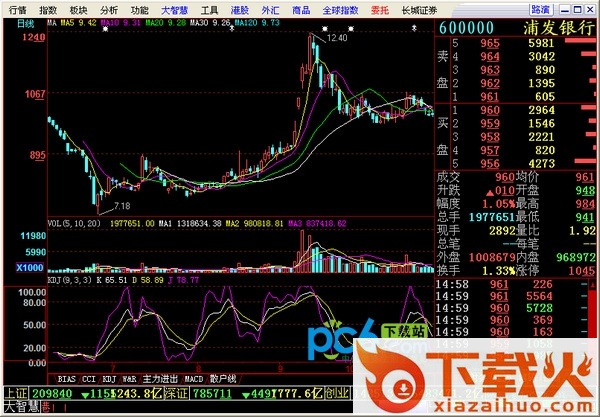The width and height of the screenshot is (600, 417).
Task: Click the 深证 index label in status bar
Action: pyautogui.click(x=177, y=393)
